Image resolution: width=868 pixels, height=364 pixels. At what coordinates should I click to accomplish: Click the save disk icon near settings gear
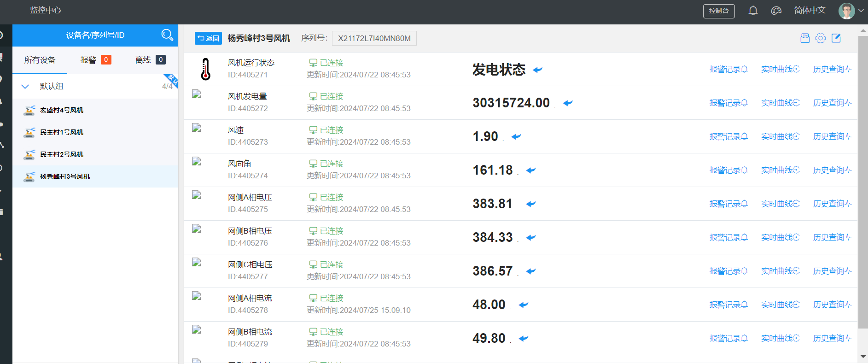[805, 38]
